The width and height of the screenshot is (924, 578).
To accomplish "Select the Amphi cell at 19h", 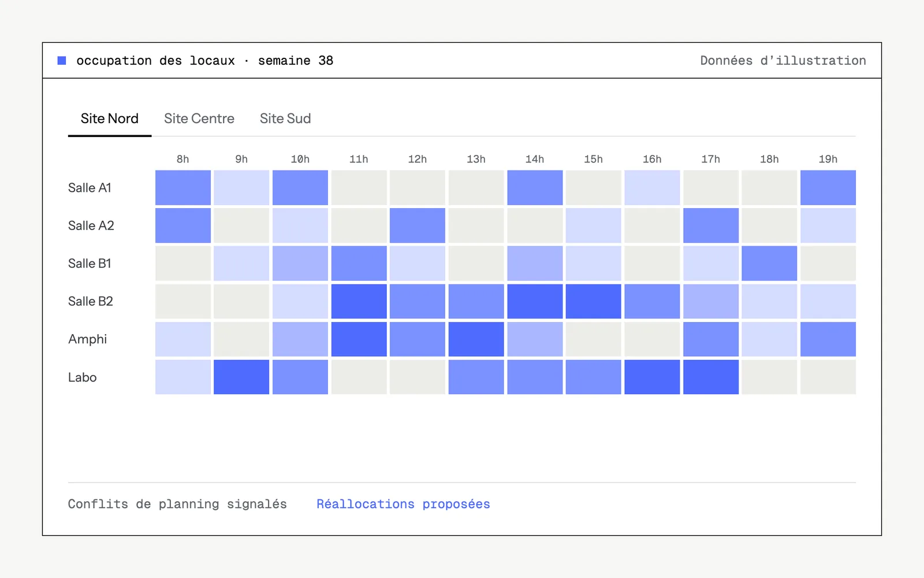I will coord(828,339).
